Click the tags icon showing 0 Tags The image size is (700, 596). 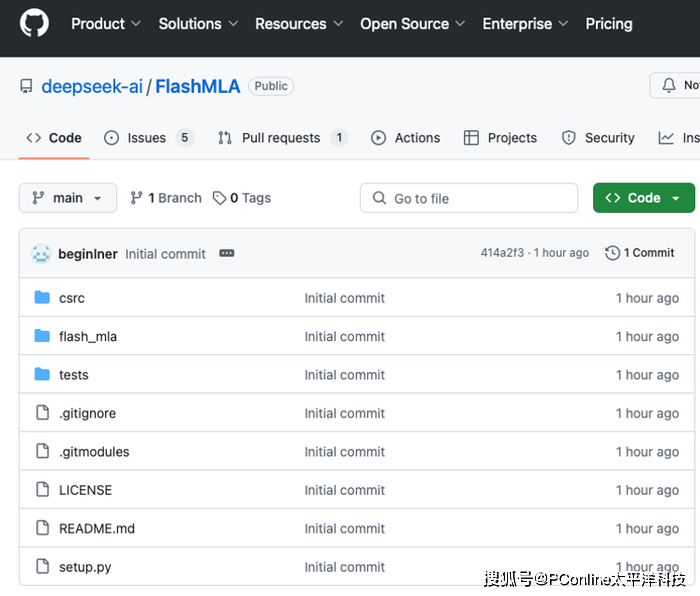[x=220, y=198]
